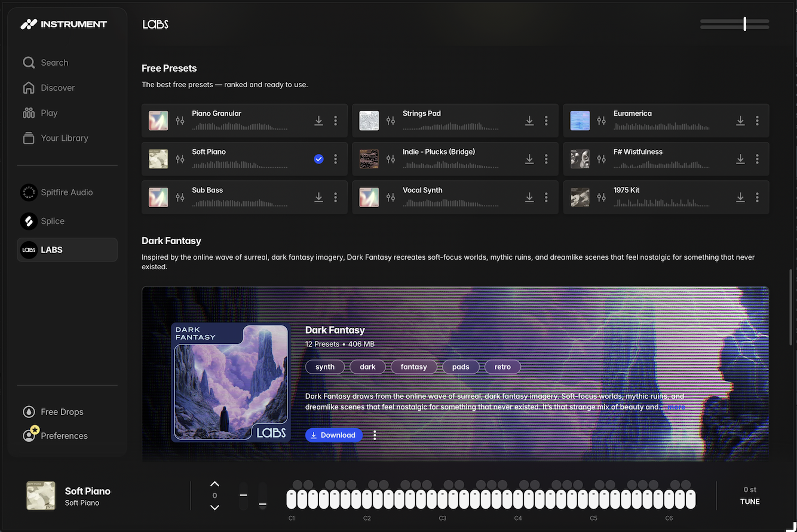
Task: Open Dark Fantasy pack options menu
Action: [375, 435]
